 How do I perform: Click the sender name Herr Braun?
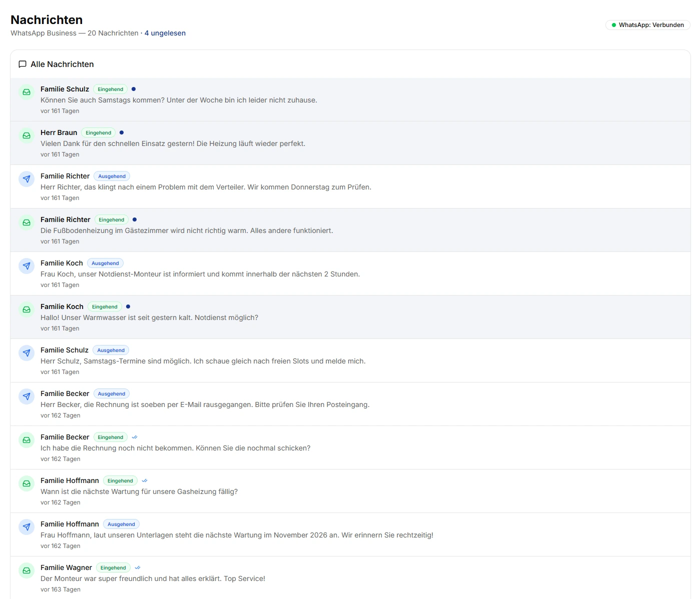coord(59,132)
